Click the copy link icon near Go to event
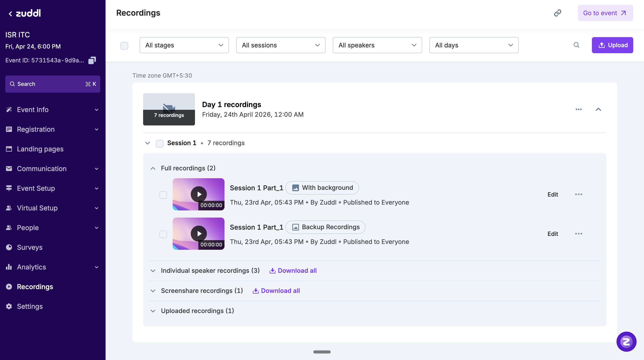644x360 pixels. click(558, 13)
